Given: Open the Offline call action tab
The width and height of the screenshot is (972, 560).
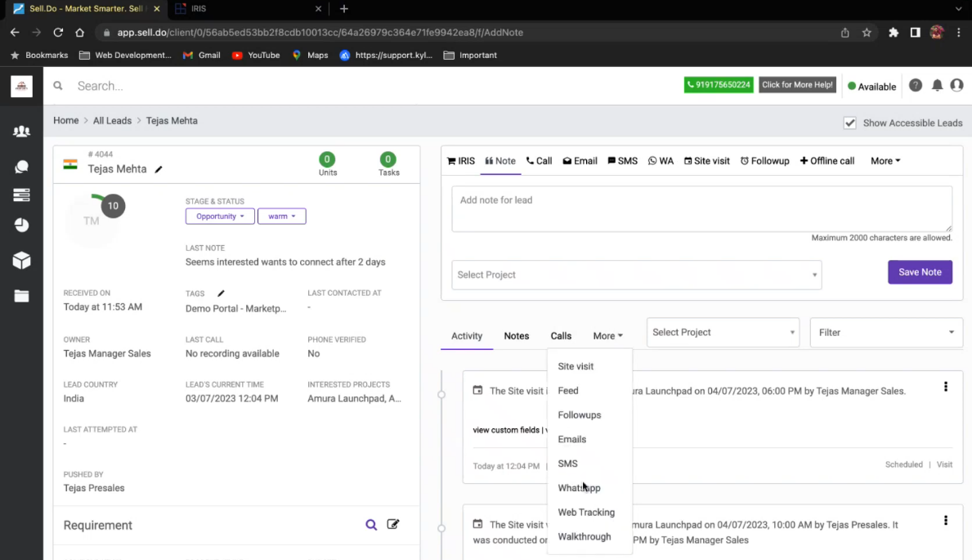Looking at the screenshot, I should [x=827, y=160].
